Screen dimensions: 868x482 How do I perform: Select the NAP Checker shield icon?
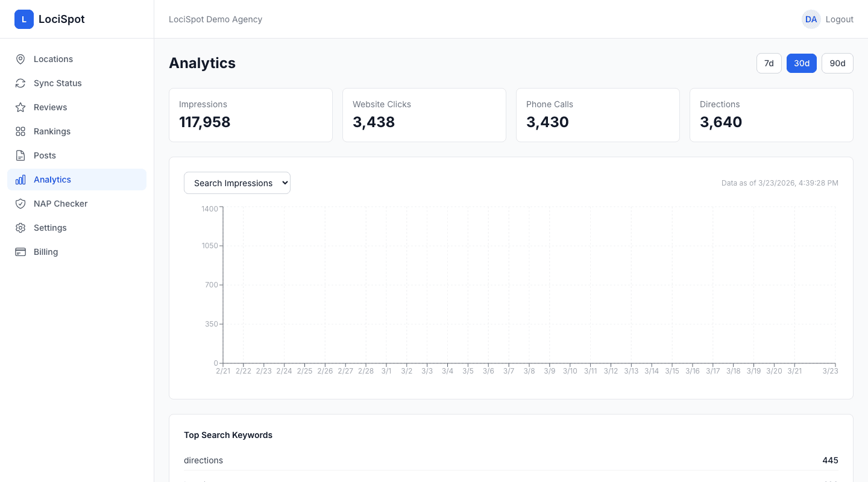click(20, 204)
